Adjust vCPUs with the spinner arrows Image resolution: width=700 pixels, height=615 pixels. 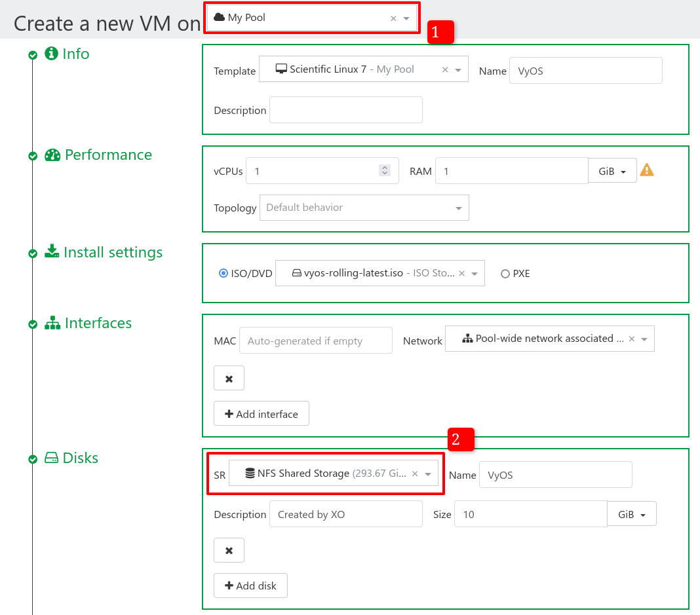coord(385,170)
